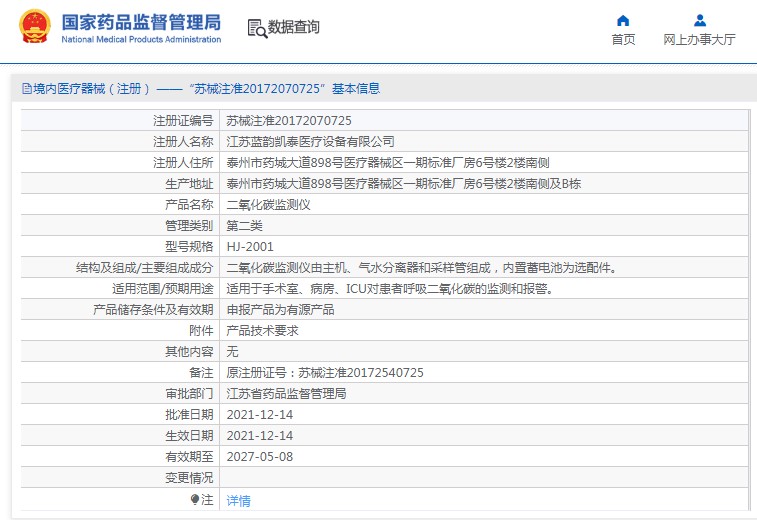Click the 产品名称 row label

(189, 205)
